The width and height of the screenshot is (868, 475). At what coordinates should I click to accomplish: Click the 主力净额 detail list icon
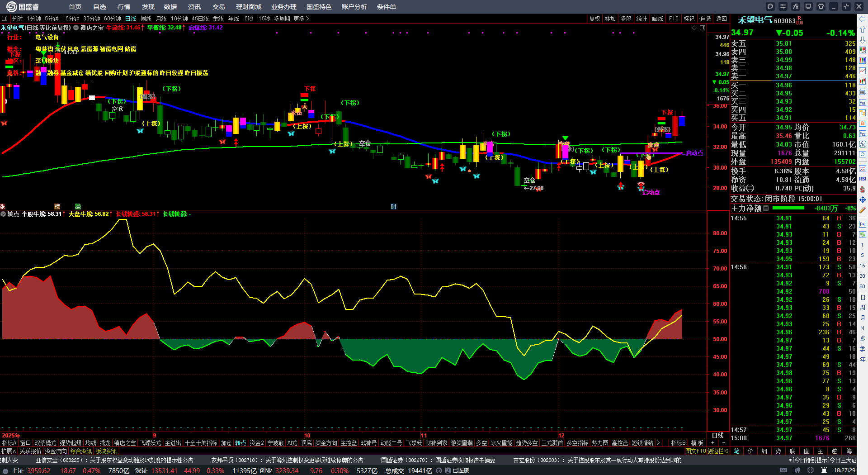pos(766,208)
